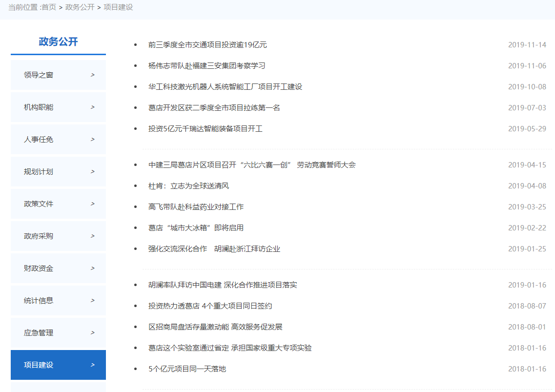Screen dimensions: 555x392
Task: Click the arrow next to 规划计划
Action: (93, 172)
